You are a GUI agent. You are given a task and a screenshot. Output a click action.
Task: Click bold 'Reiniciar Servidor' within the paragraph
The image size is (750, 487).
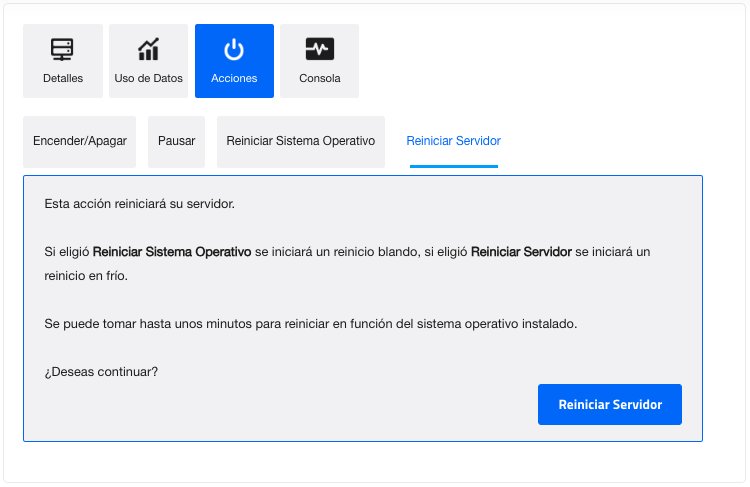(x=521, y=252)
